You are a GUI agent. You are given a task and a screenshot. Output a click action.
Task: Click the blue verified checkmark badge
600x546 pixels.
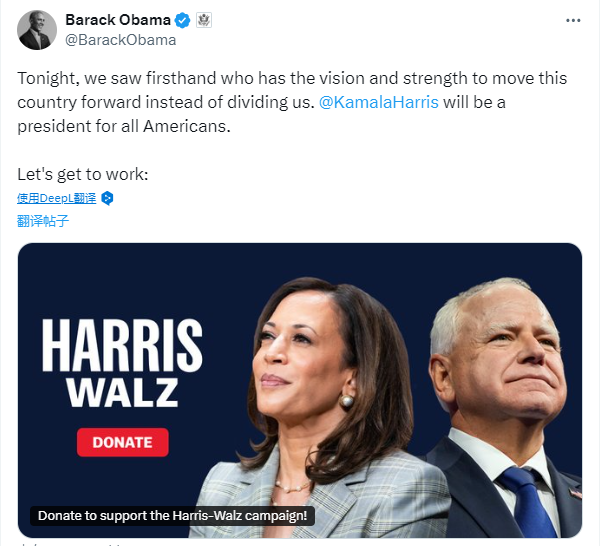pos(183,20)
